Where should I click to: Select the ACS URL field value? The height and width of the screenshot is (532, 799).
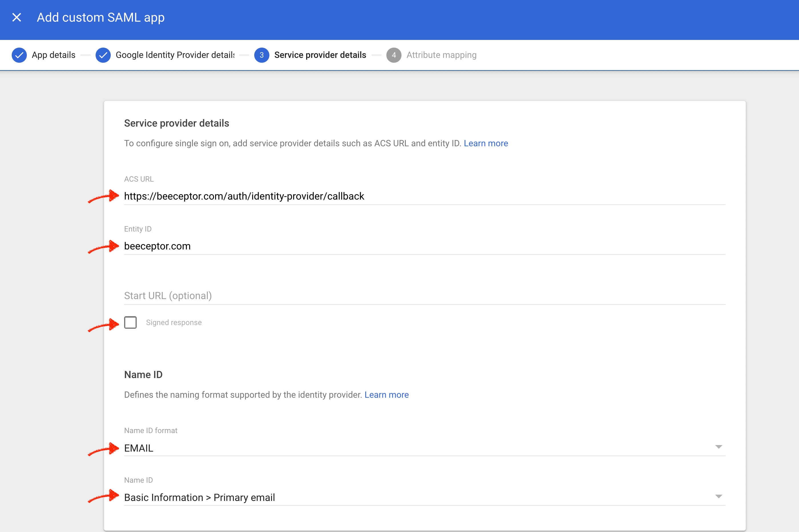click(244, 196)
